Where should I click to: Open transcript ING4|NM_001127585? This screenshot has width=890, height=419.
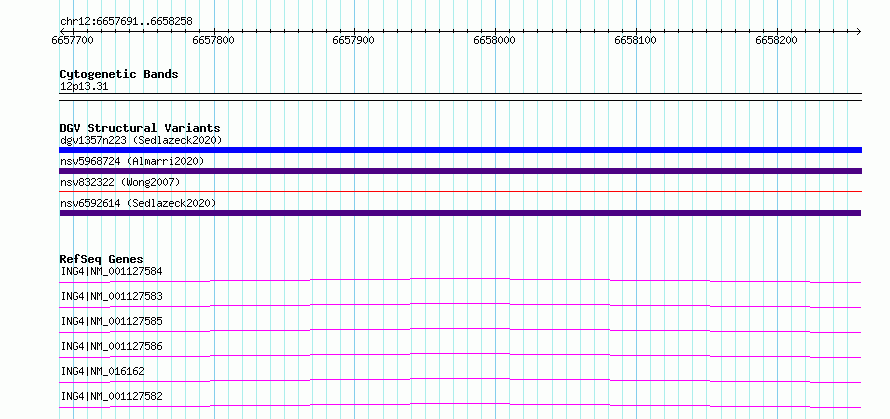coord(111,321)
